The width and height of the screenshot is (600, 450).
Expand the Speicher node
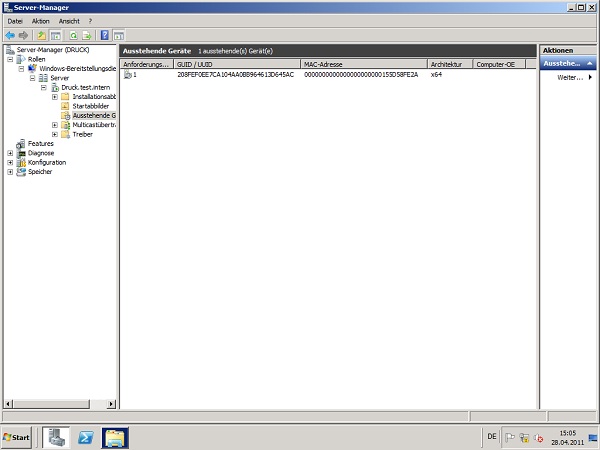pos(10,172)
